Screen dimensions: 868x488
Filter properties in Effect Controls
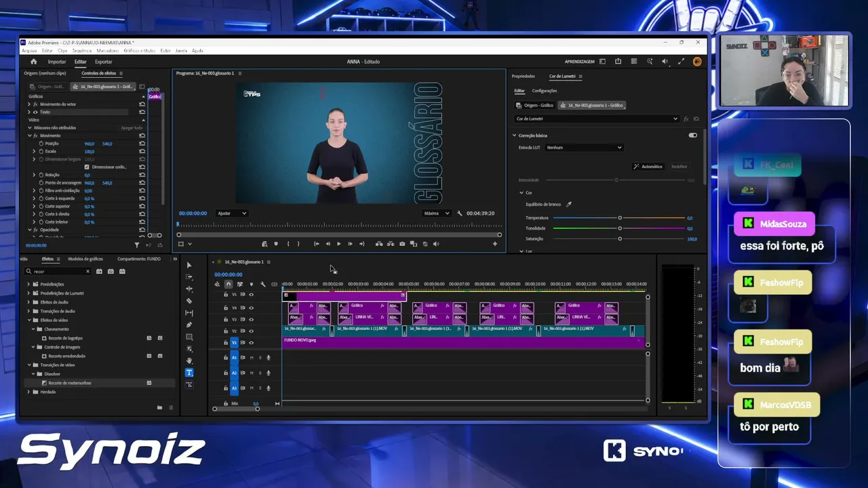click(137, 245)
